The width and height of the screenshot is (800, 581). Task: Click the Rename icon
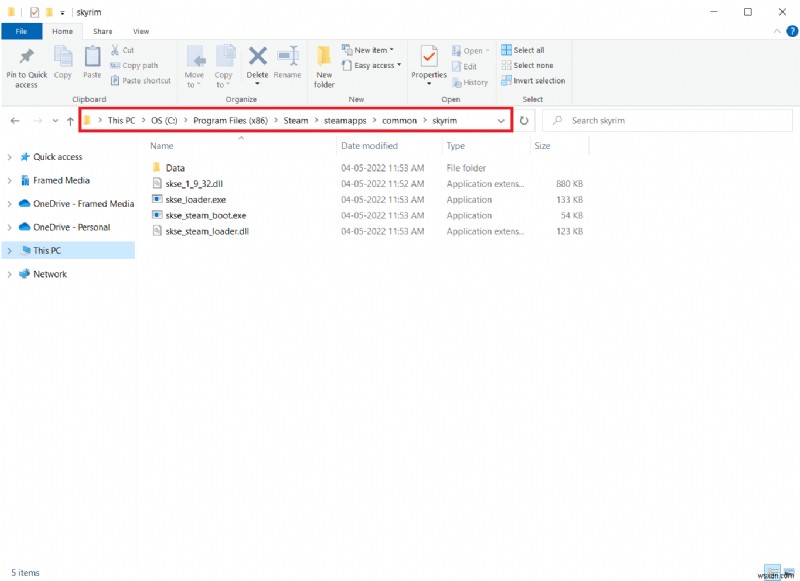tap(288, 56)
